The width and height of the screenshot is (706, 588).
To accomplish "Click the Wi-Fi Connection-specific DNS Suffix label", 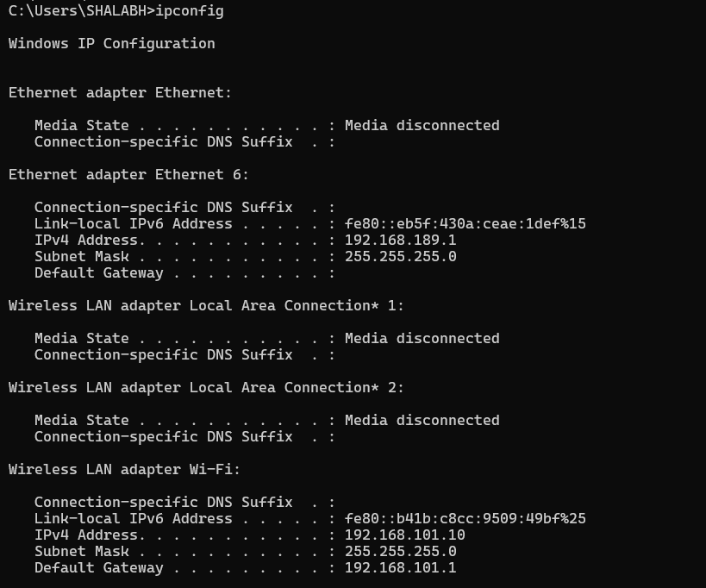I will [163, 503].
